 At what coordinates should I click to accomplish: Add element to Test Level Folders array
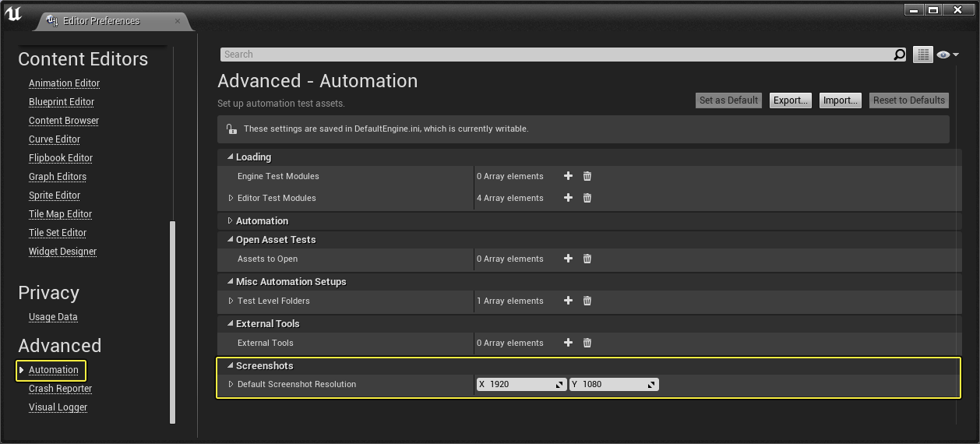(568, 301)
